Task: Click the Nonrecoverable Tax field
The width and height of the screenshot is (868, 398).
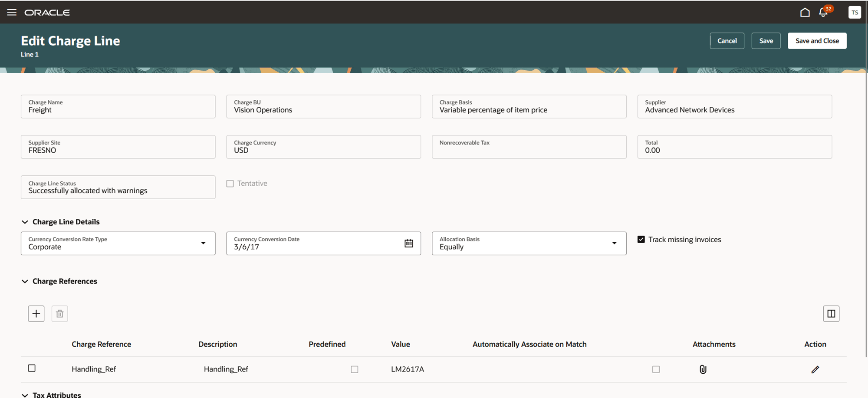Action: pos(529,147)
